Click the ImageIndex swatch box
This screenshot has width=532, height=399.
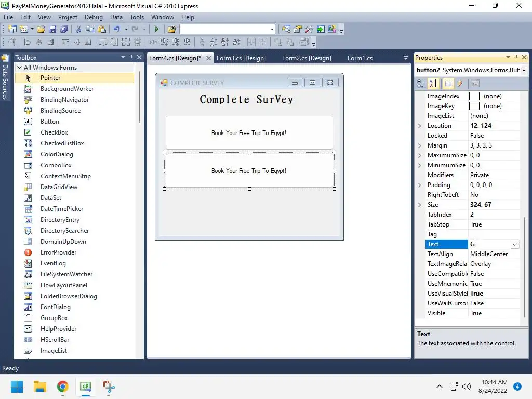coord(474,96)
